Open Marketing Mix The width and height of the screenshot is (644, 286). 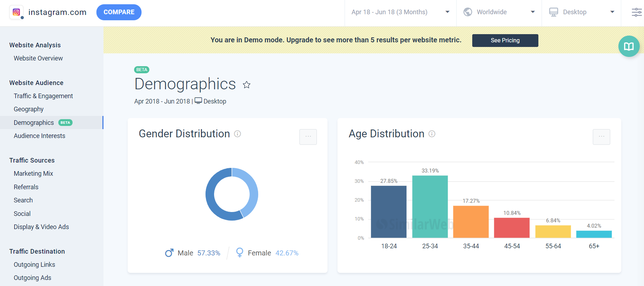coord(33,174)
